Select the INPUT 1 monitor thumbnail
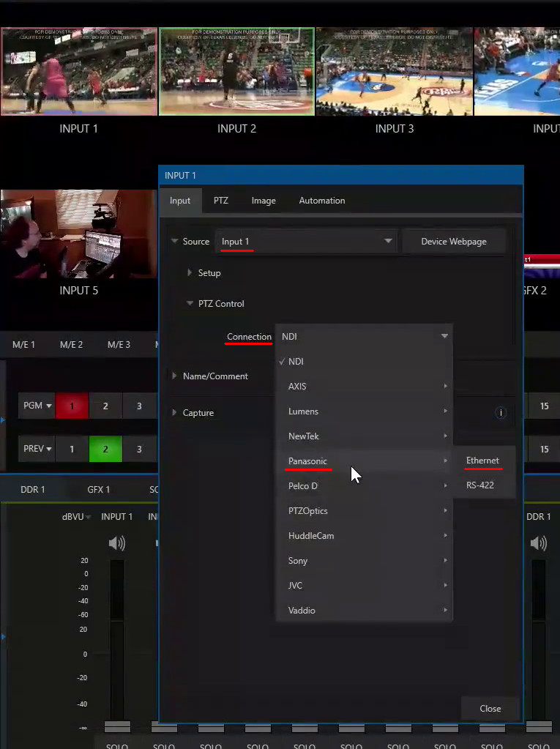The height and width of the screenshot is (749, 560). [x=79, y=71]
